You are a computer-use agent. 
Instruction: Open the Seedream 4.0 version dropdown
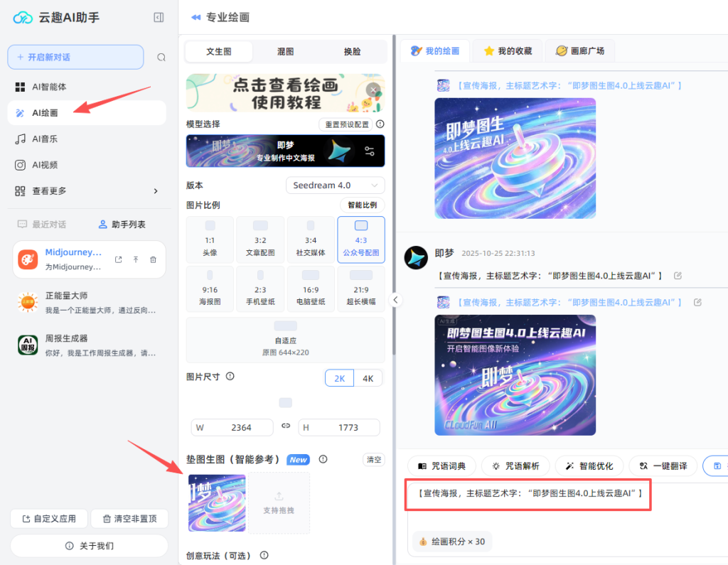[x=335, y=185]
